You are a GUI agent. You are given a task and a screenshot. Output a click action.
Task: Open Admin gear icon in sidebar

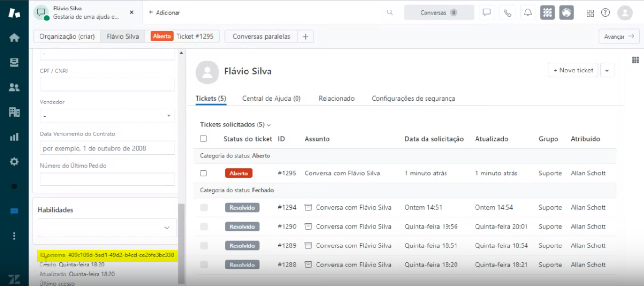pyautogui.click(x=14, y=162)
